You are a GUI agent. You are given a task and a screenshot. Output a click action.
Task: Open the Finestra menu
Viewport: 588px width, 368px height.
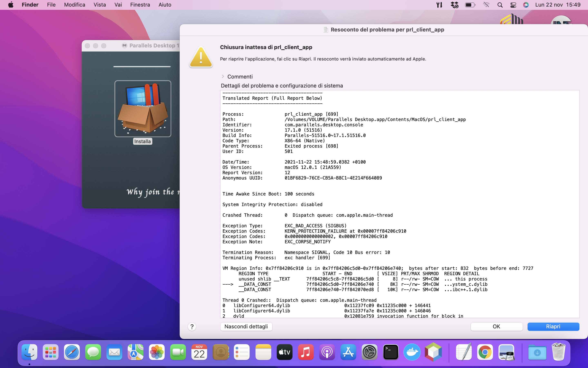coord(140,5)
